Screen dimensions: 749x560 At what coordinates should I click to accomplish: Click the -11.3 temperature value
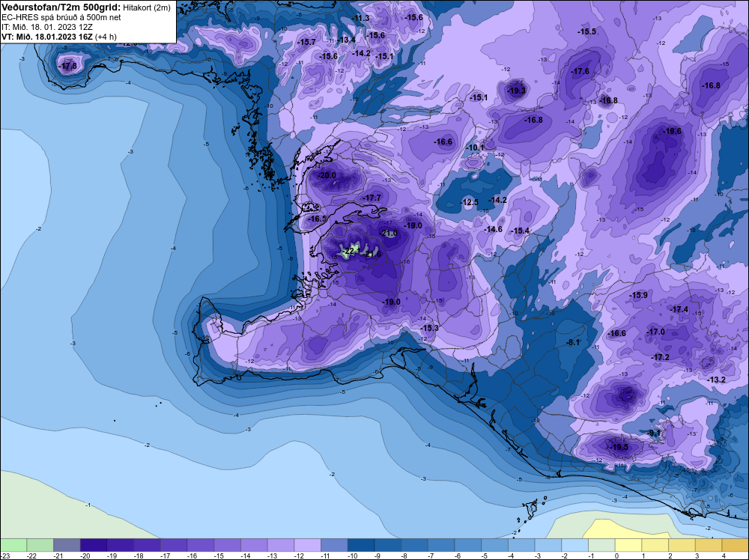pos(360,18)
